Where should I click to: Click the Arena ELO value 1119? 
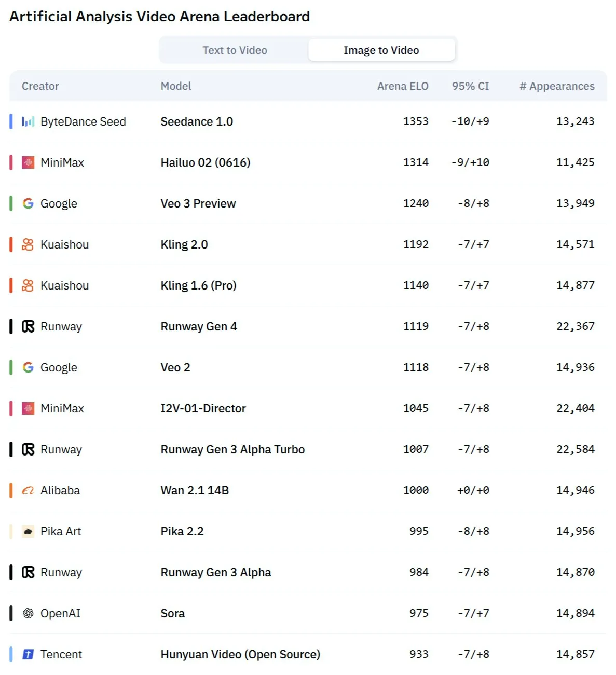(416, 326)
